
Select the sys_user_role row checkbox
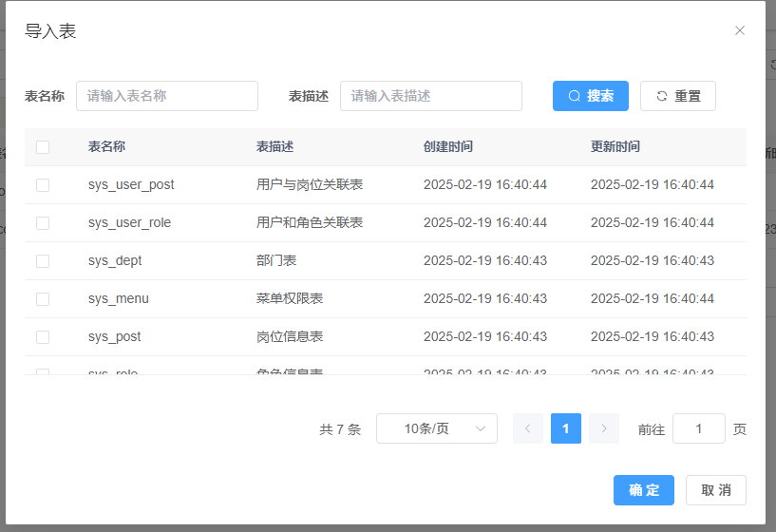pyautogui.click(x=43, y=223)
